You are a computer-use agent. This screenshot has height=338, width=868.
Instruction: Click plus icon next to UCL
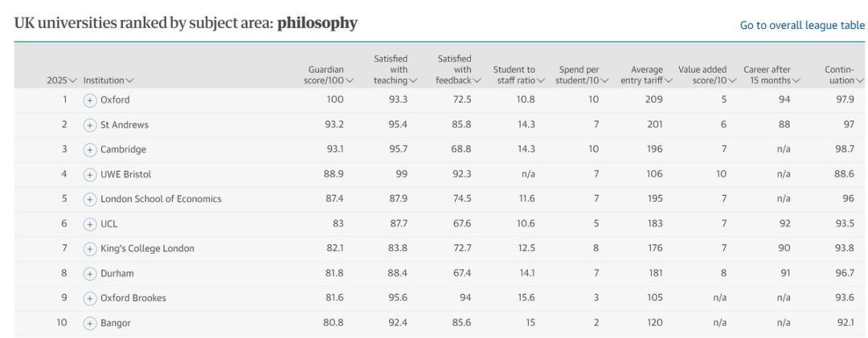[90, 224]
